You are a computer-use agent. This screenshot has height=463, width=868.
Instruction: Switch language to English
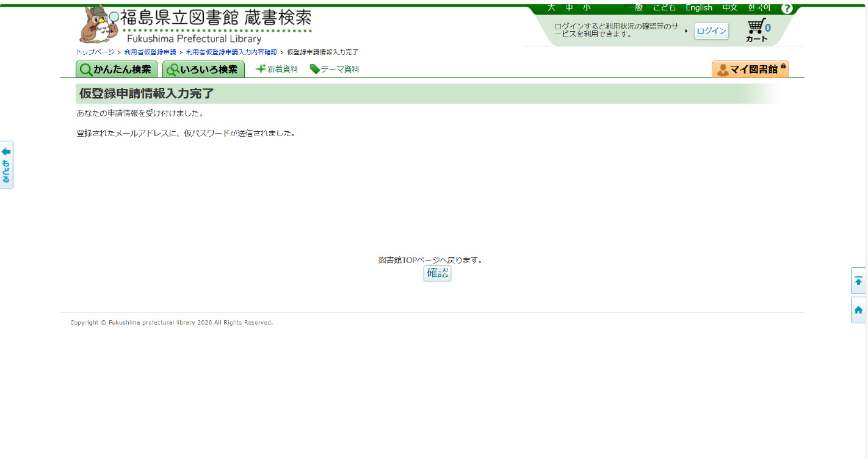[699, 7]
